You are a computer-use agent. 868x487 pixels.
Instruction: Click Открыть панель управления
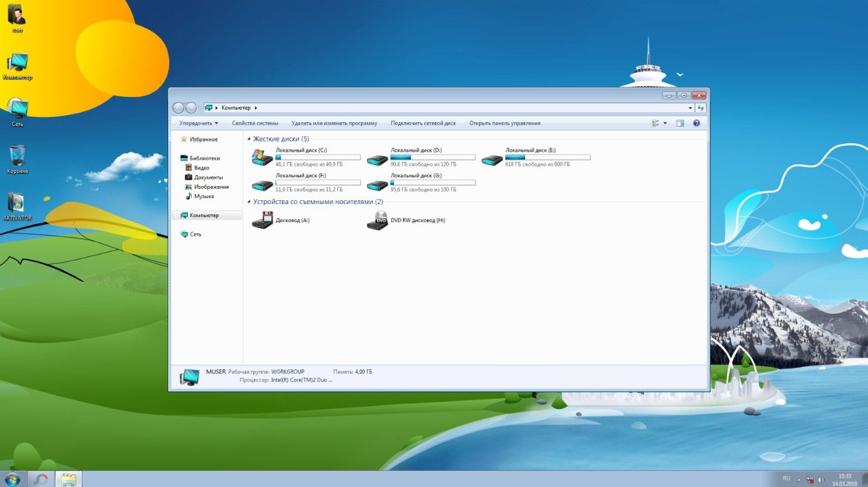pyautogui.click(x=505, y=123)
